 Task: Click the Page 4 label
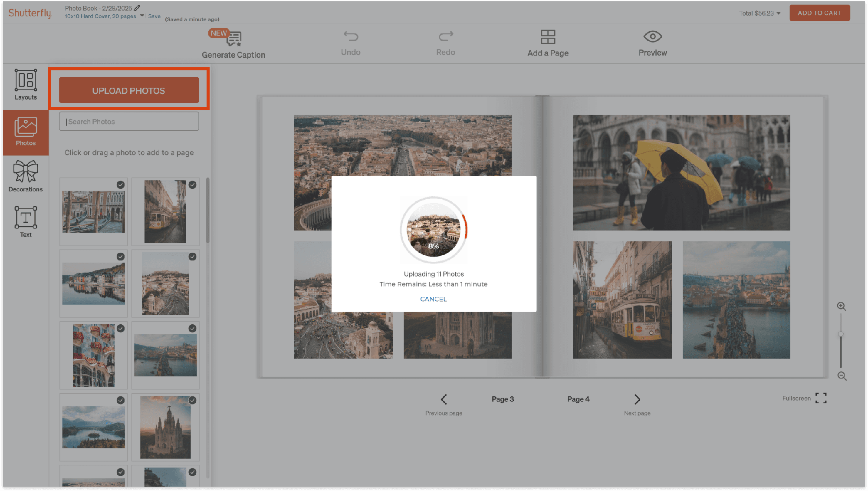tap(579, 399)
